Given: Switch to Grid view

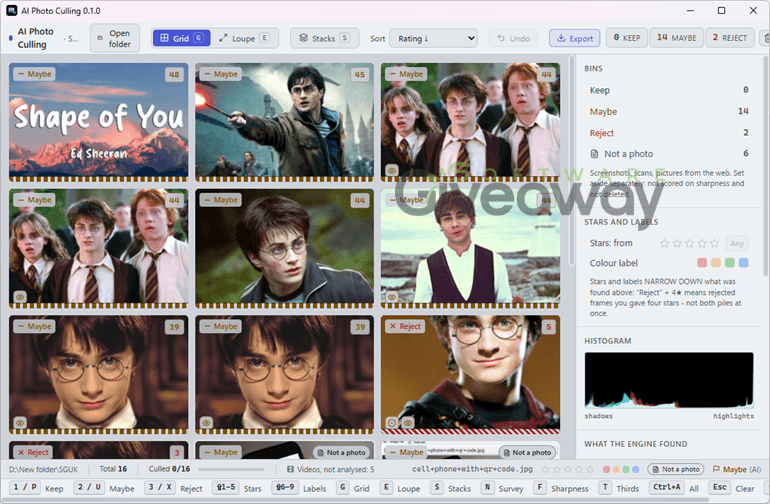Looking at the screenshot, I should pos(181,38).
